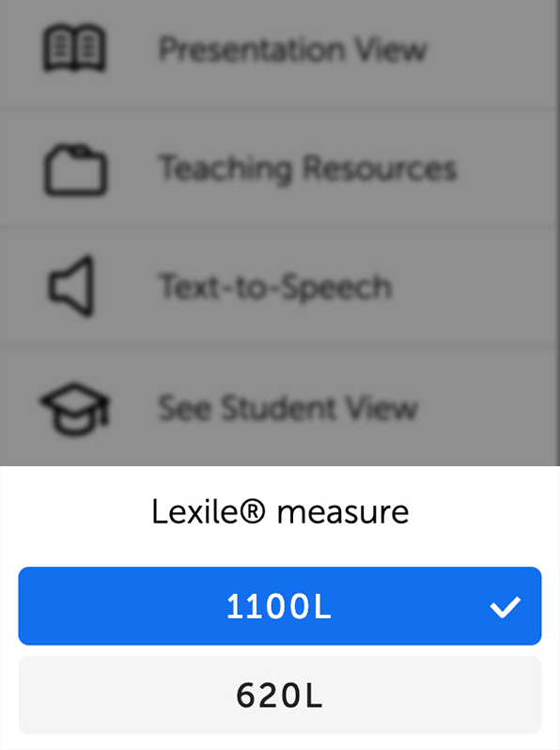The image size is (560, 750).
Task: Choose the 1100L Lexile level option
Action: (280, 606)
